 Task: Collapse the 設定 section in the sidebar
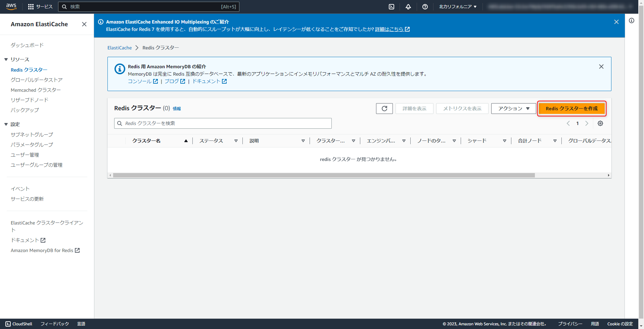pos(6,124)
